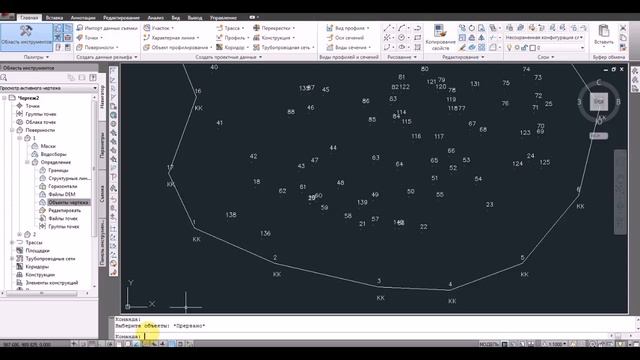Image resolution: width=640 pixels, height=360 pixels.
Task: Click the Rotate icon in Редактирование panel
Action: [x=472, y=28]
